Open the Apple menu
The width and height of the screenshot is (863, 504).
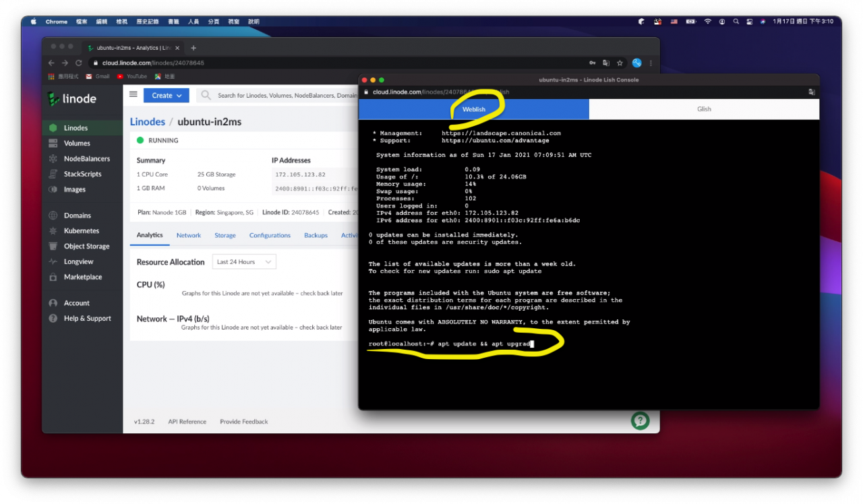tap(34, 22)
